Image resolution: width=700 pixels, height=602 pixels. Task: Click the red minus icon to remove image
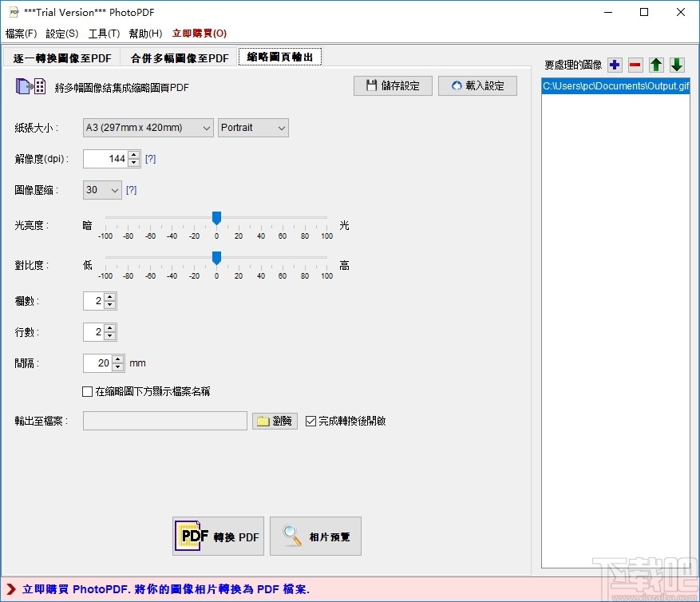point(637,65)
